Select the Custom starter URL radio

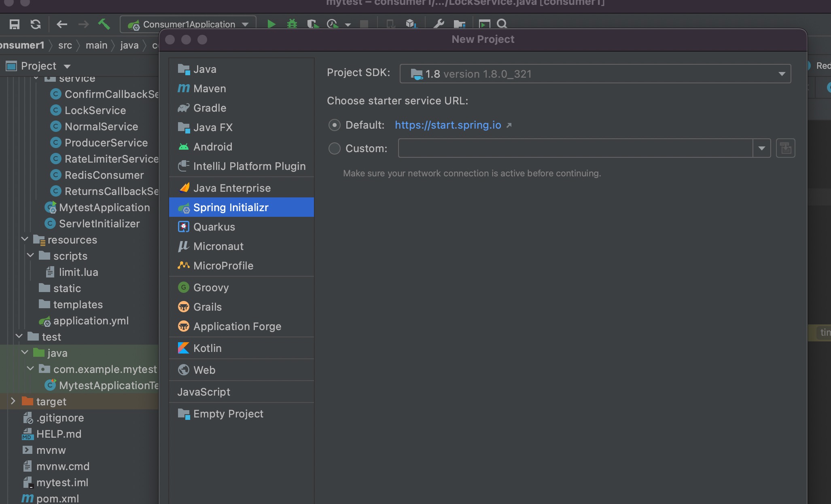point(334,148)
